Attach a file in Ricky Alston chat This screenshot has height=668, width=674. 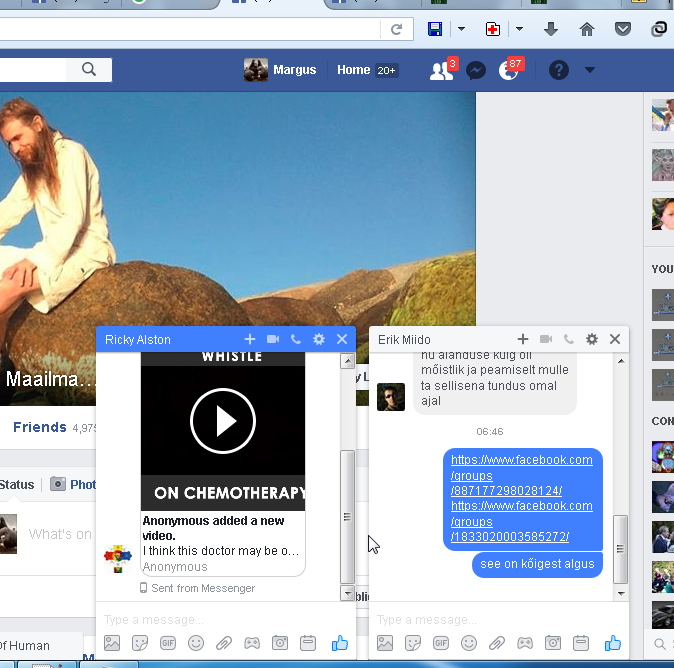point(224,643)
